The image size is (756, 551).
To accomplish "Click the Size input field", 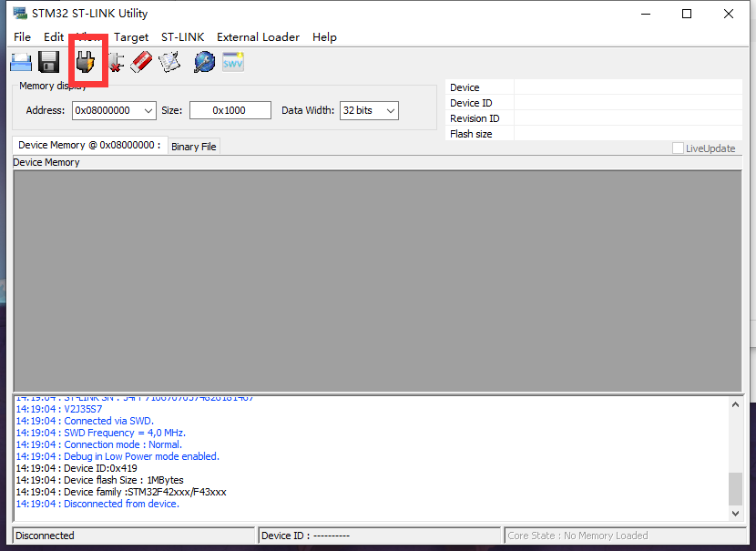I will (230, 110).
